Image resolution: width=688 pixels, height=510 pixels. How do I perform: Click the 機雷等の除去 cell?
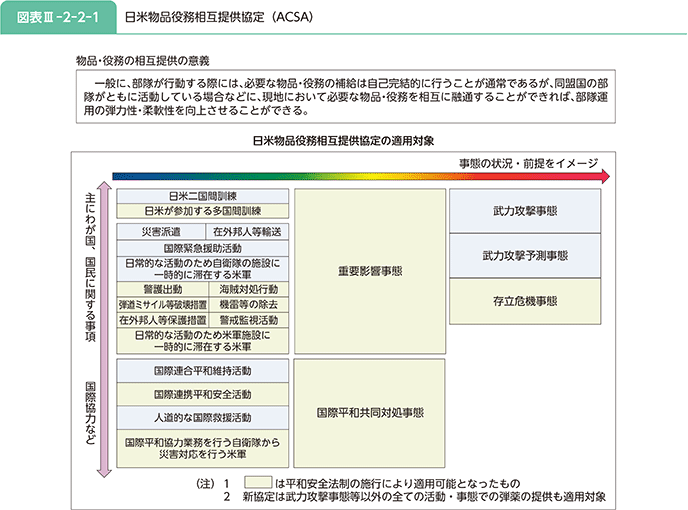coord(248,305)
